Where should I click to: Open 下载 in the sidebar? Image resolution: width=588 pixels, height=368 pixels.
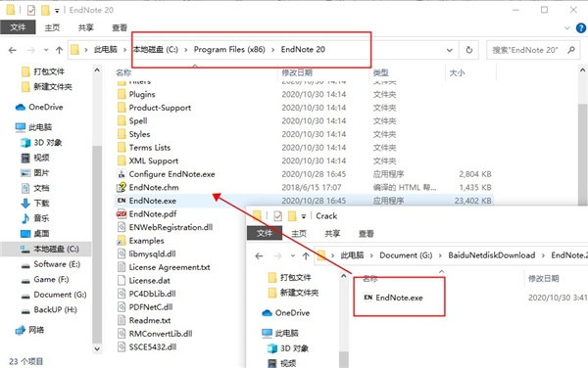pos(41,204)
